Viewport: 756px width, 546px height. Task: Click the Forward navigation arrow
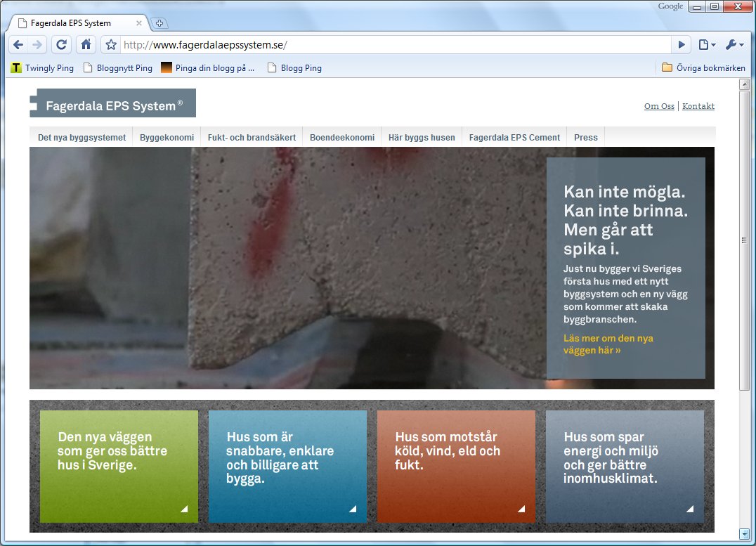tap(37, 45)
